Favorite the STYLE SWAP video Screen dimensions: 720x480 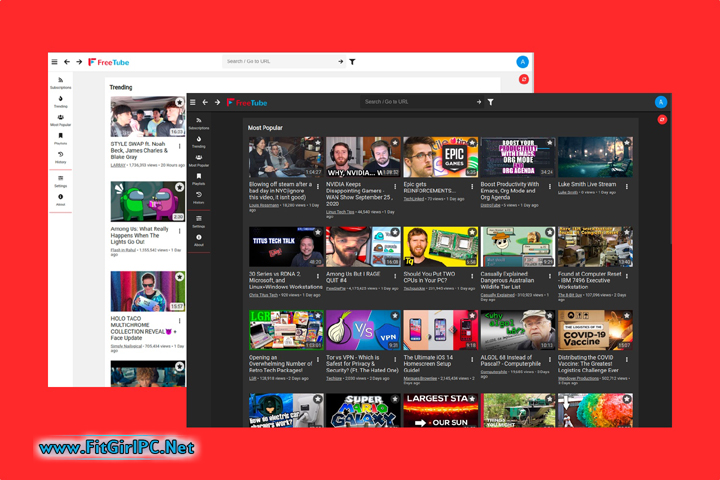180,102
